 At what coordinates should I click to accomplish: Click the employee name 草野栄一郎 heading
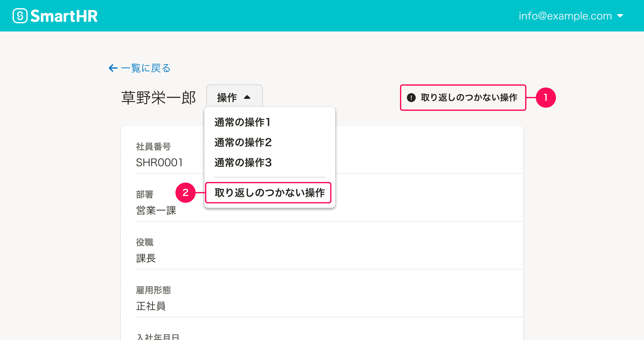point(158,98)
